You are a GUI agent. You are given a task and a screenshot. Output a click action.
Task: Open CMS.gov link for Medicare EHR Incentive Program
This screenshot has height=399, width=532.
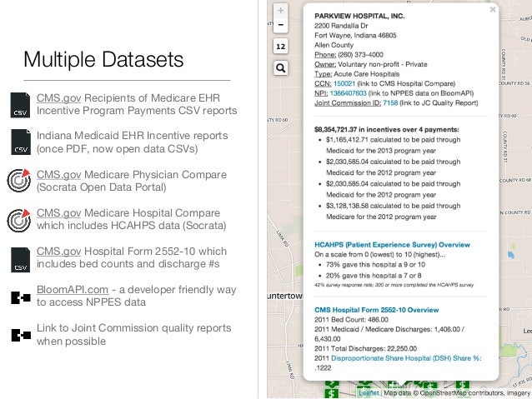click(58, 98)
